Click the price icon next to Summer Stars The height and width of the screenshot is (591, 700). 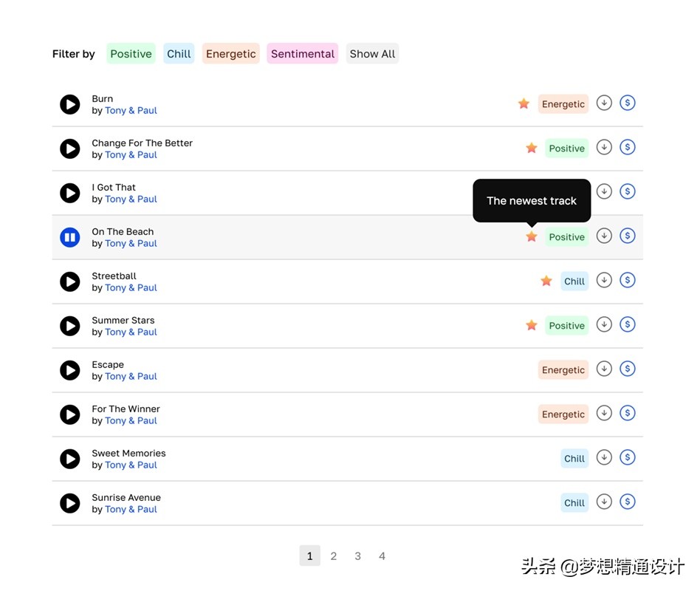[628, 324]
